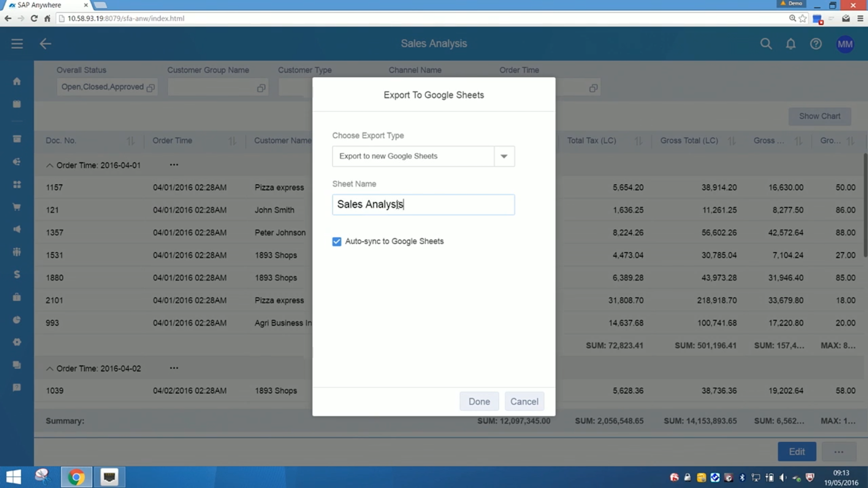This screenshot has width=868, height=488.
Task: Open the gear settings sidebar icon
Action: (x=17, y=342)
